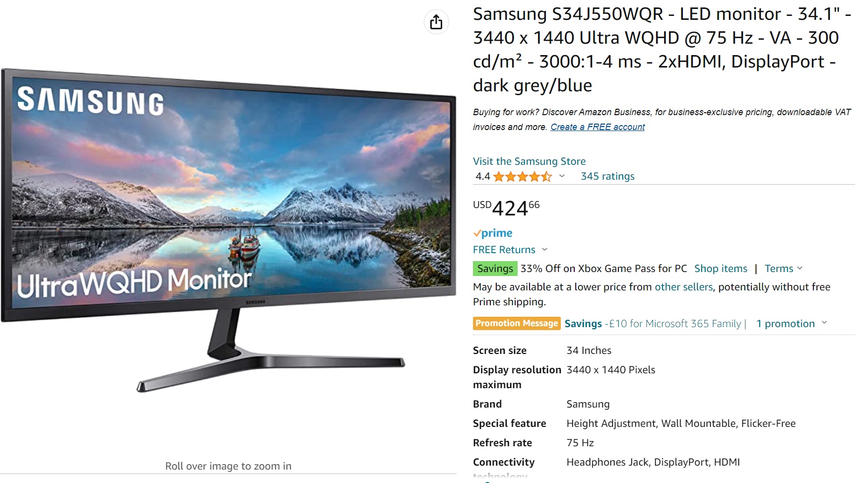Click the star rating icons
The width and height of the screenshot is (868, 483).
click(523, 176)
